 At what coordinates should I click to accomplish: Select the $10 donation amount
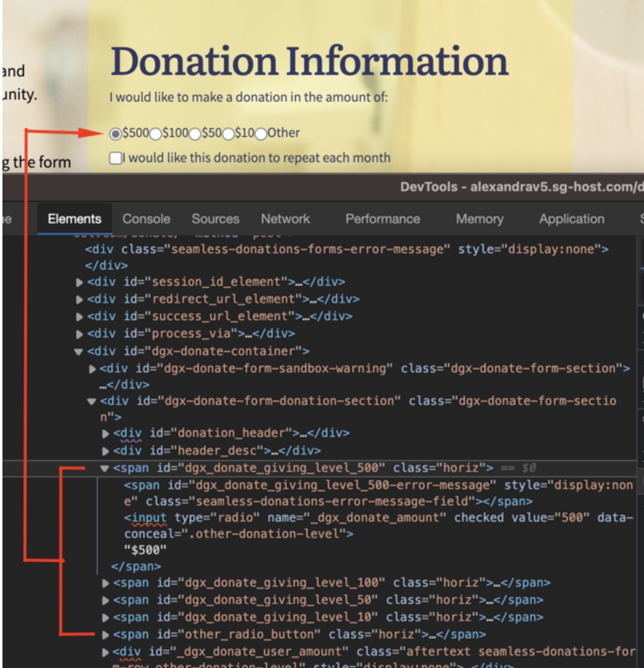click(x=227, y=133)
